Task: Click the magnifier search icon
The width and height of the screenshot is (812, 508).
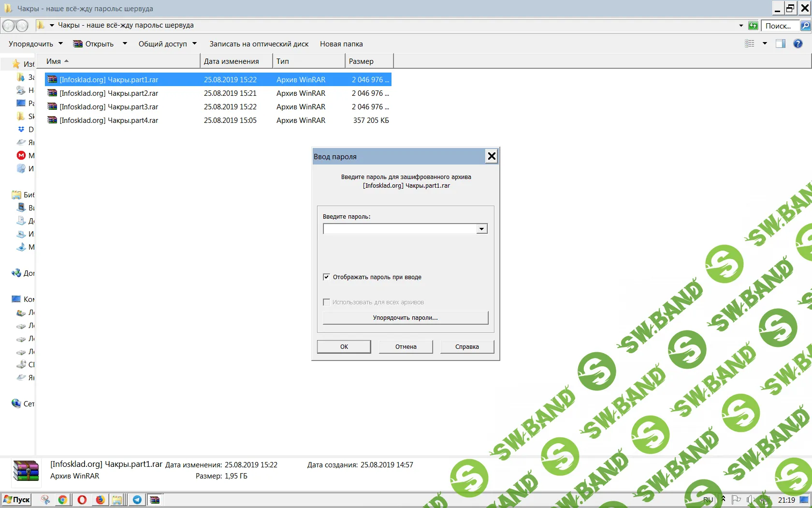Action: 805,26
